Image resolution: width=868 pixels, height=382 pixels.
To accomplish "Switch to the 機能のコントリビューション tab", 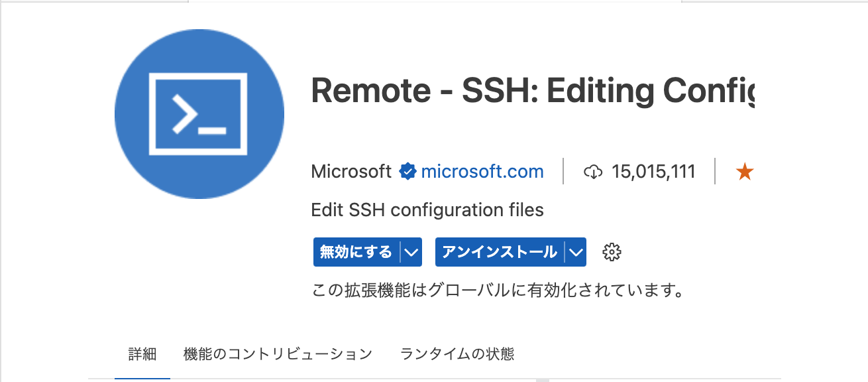I will click(278, 354).
